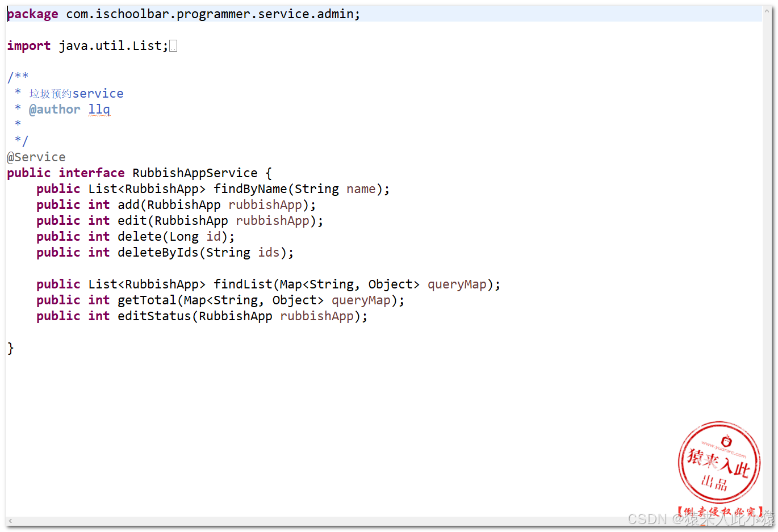Click the findList method name
This screenshot has height=532, width=778.
point(243,284)
